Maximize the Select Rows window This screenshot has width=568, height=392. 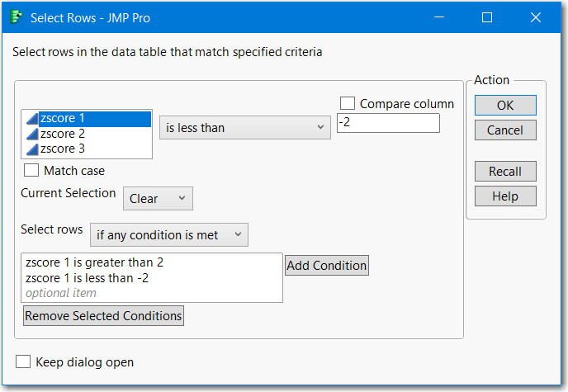click(x=487, y=17)
